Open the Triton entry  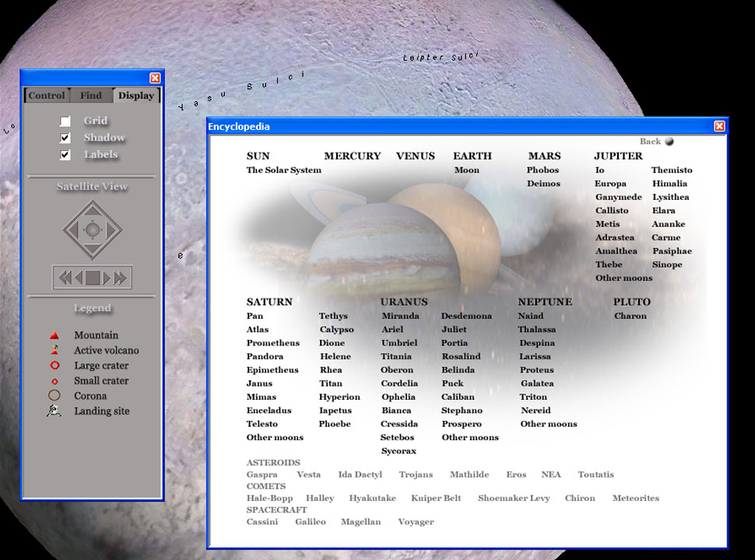click(533, 397)
